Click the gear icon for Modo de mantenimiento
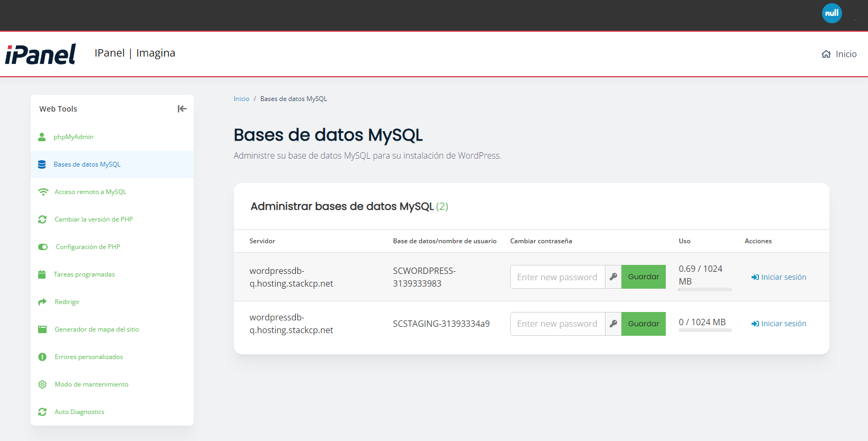 pyautogui.click(x=42, y=384)
